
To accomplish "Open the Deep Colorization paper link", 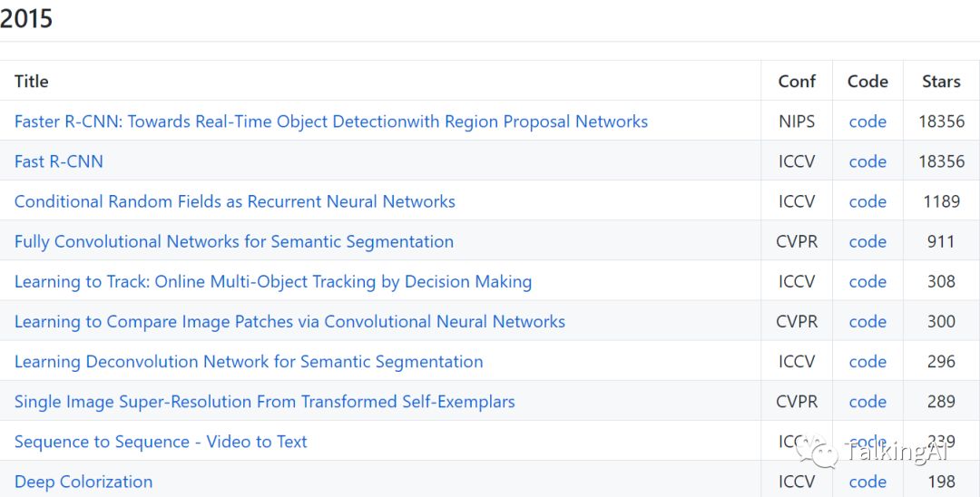I will pos(83,482).
